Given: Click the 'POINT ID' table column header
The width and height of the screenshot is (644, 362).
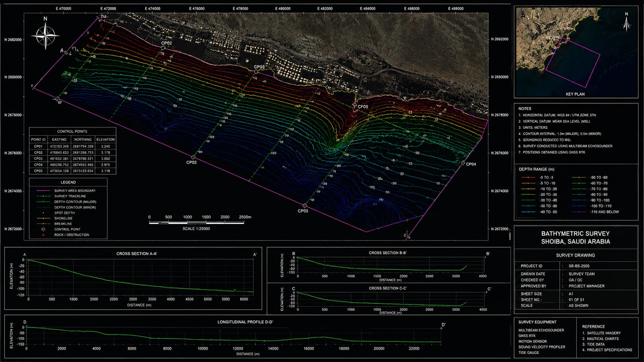Looking at the screenshot, I should tap(38, 140).
